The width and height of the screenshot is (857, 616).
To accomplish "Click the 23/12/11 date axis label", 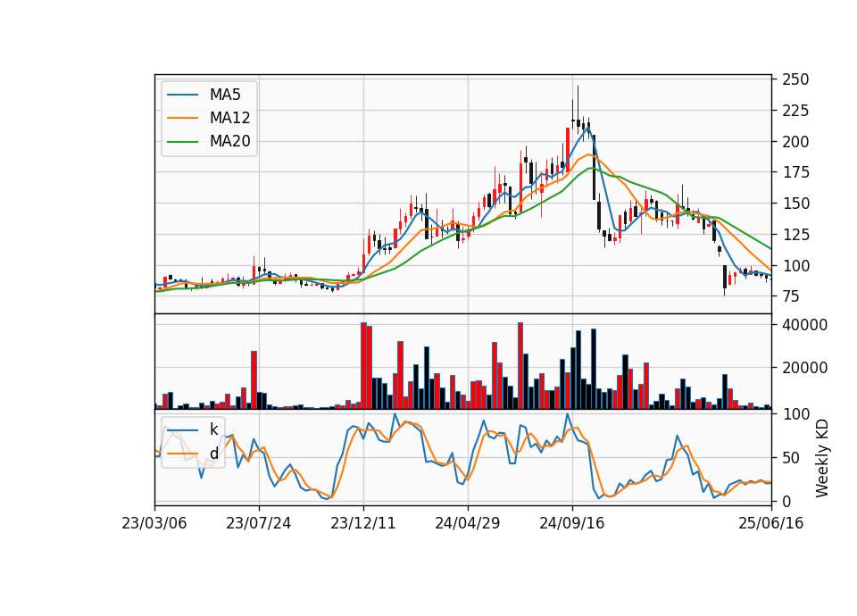I will pos(363,523).
